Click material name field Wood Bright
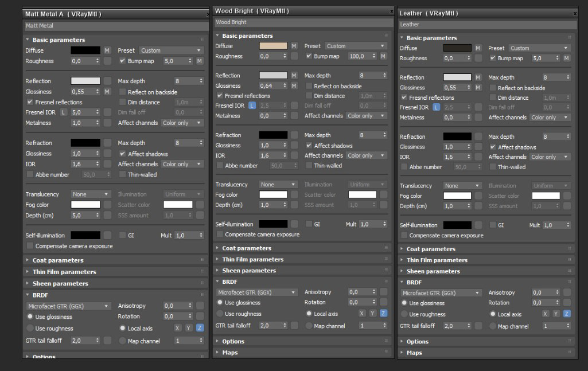This screenshot has height=371, width=588. [303, 22]
